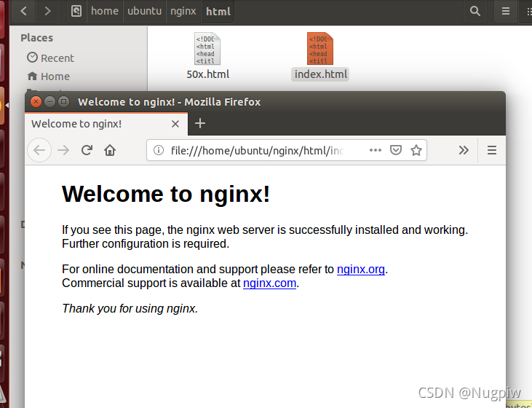Save page to Pocket
Viewport: 532px width, 408px height.
click(396, 150)
